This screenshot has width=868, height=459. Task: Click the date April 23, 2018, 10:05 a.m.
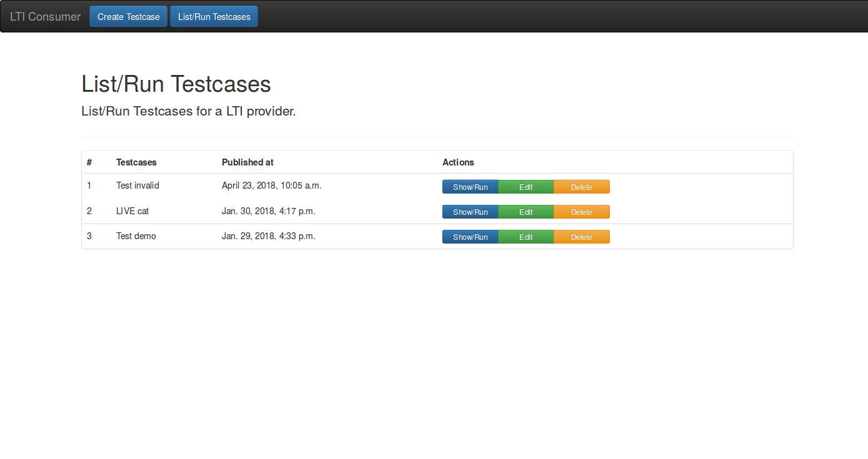(x=272, y=185)
